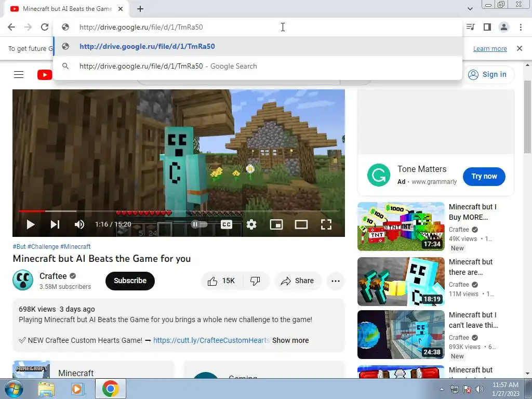Open Chrome's three-dot menu

521,27
